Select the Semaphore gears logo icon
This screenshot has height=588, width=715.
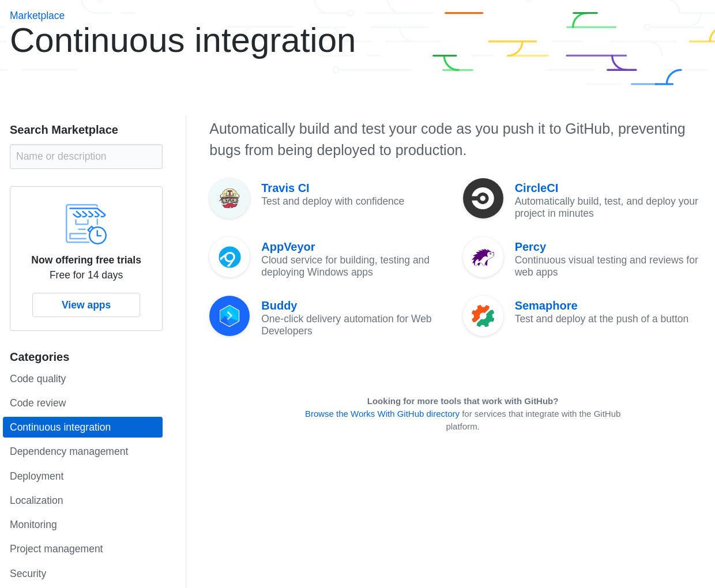[483, 316]
